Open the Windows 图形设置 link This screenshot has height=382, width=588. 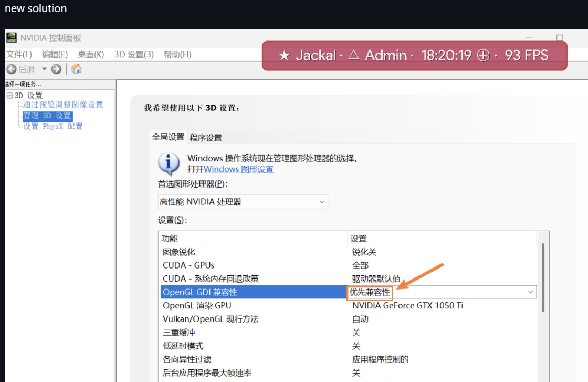pyautogui.click(x=238, y=169)
